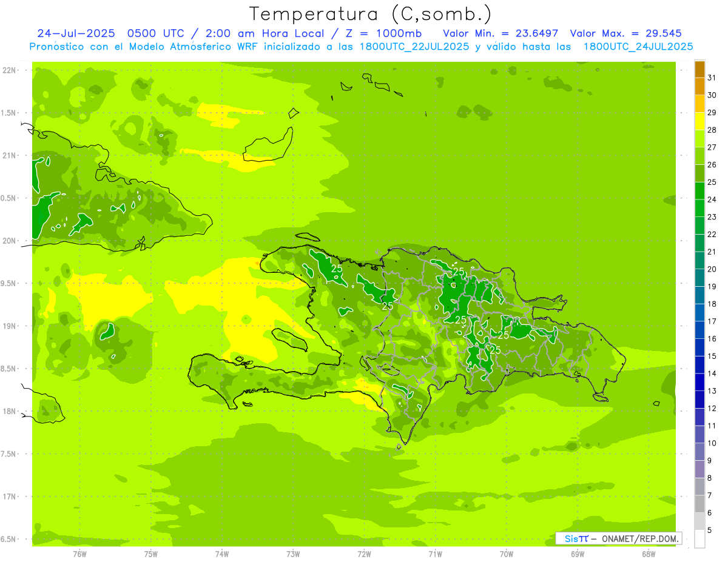Pick the brown legend swatch above 31

(699, 69)
